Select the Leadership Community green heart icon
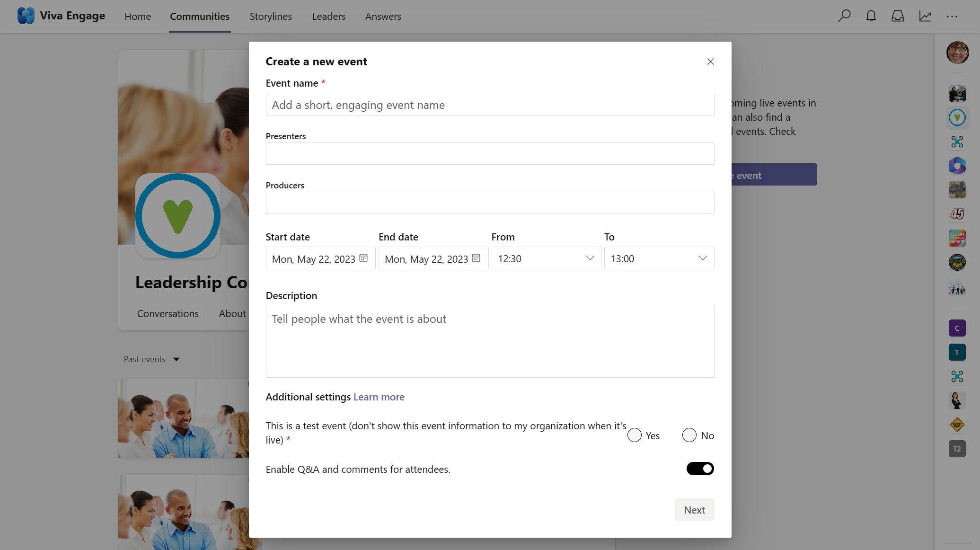The height and width of the screenshot is (550, 980). click(x=957, y=117)
